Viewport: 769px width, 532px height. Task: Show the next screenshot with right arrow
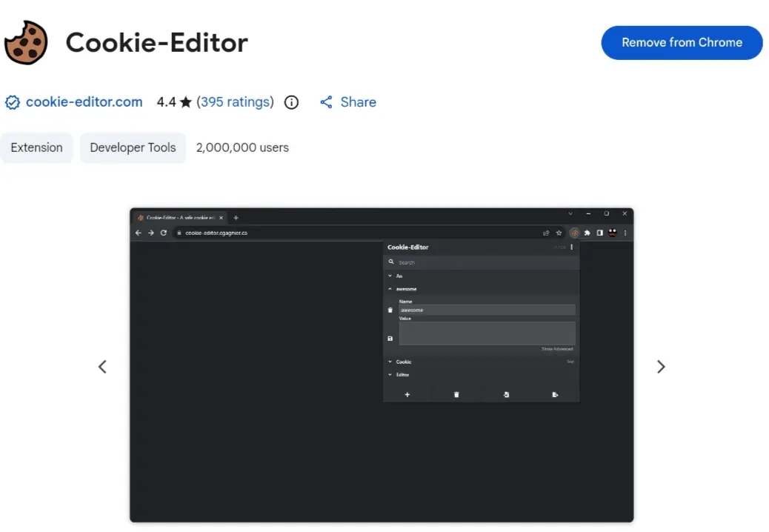[x=661, y=367]
